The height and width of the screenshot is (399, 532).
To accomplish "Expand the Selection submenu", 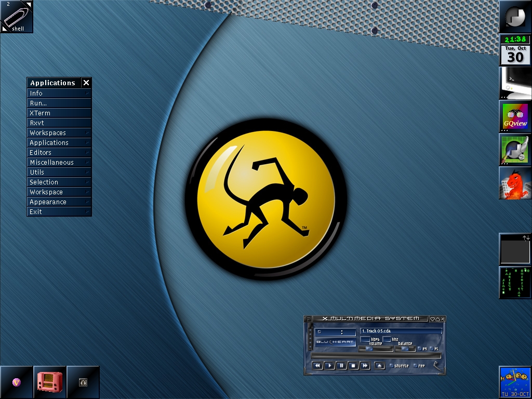I will coord(59,182).
